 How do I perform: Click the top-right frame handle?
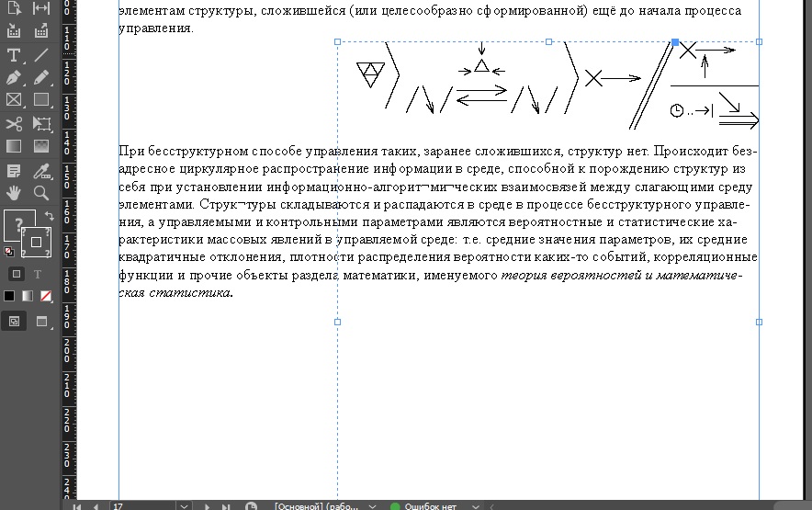pyautogui.click(x=759, y=42)
